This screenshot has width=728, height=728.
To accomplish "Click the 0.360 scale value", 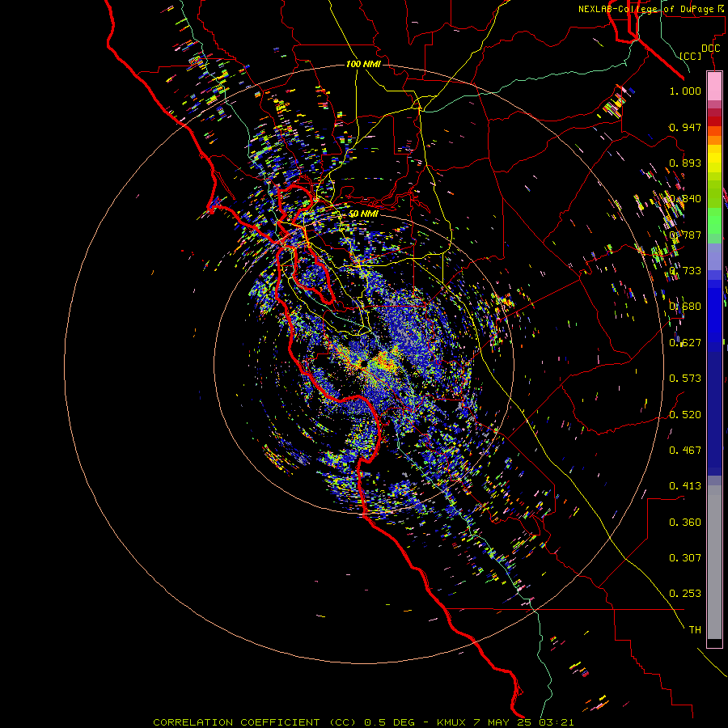I will (685, 523).
